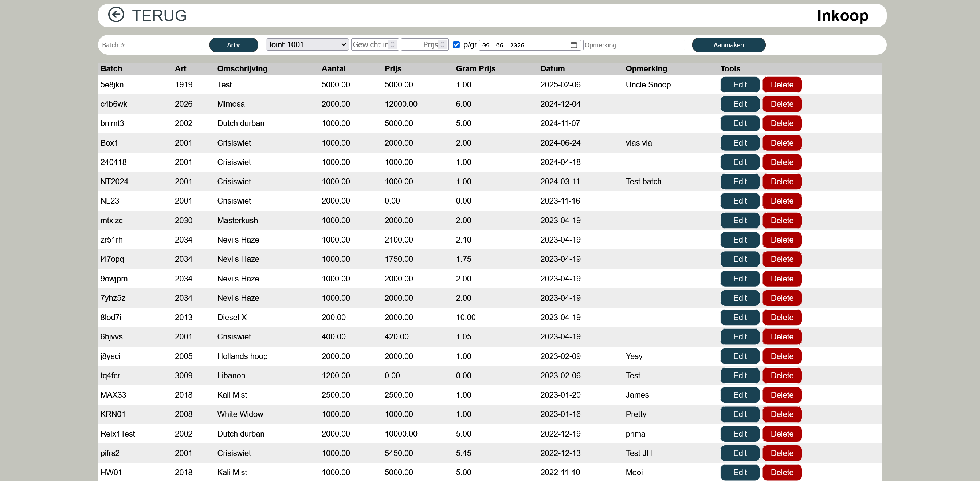This screenshot has height=481, width=980.
Task: Edit batch HW01
Action: click(x=740, y=472)
